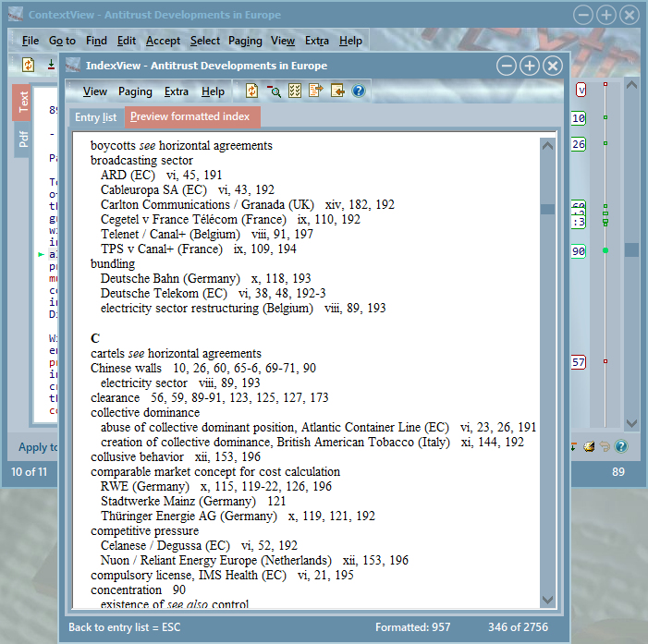Open File menu in ContextView
The height and width of the screenshot is (644, 648).
31,41
